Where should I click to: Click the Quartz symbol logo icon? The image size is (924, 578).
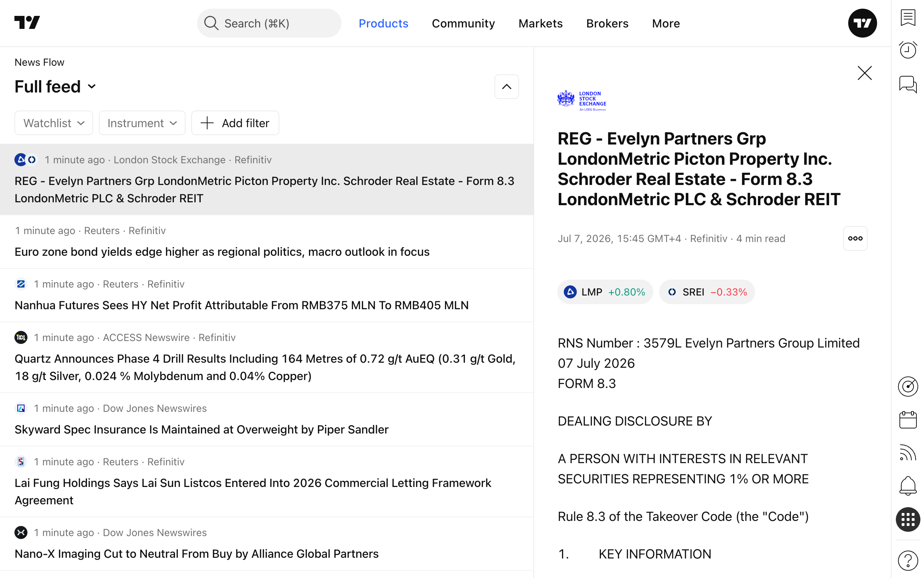[x=21, y=337]
